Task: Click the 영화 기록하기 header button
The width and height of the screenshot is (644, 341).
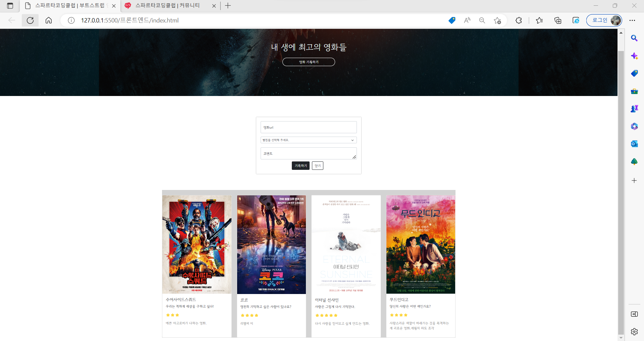Action: (x=309, y=62)
